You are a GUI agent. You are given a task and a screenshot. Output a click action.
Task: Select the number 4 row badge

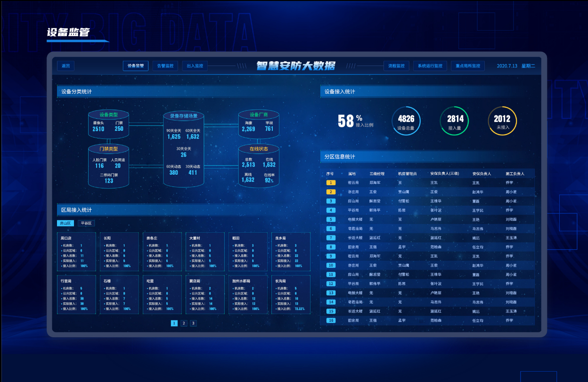pyautogui.click(x=331, y=210)
